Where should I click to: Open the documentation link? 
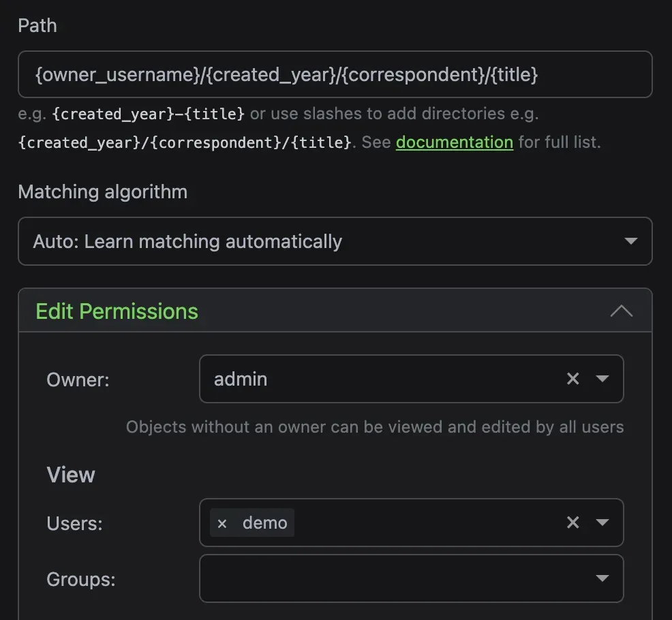click(x=455, y=142)
